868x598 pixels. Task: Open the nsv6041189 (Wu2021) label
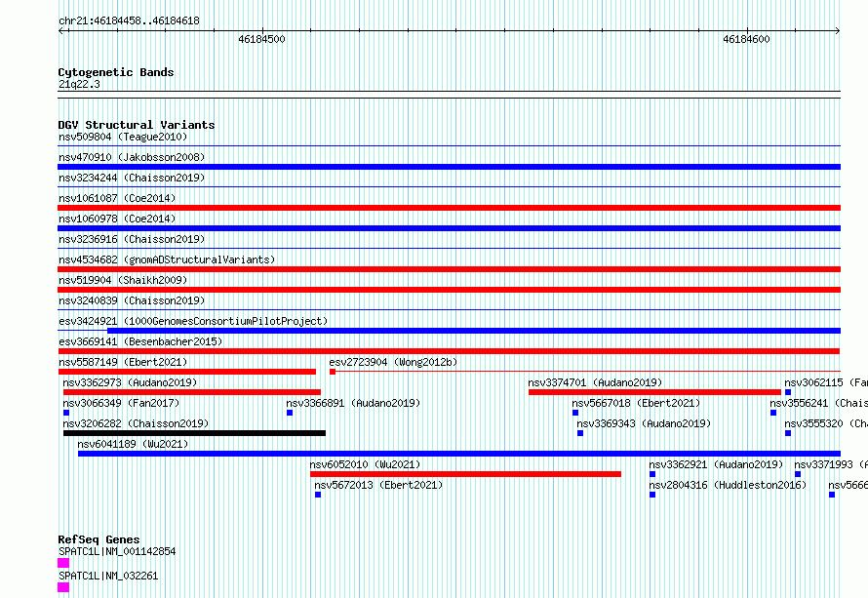133,444
